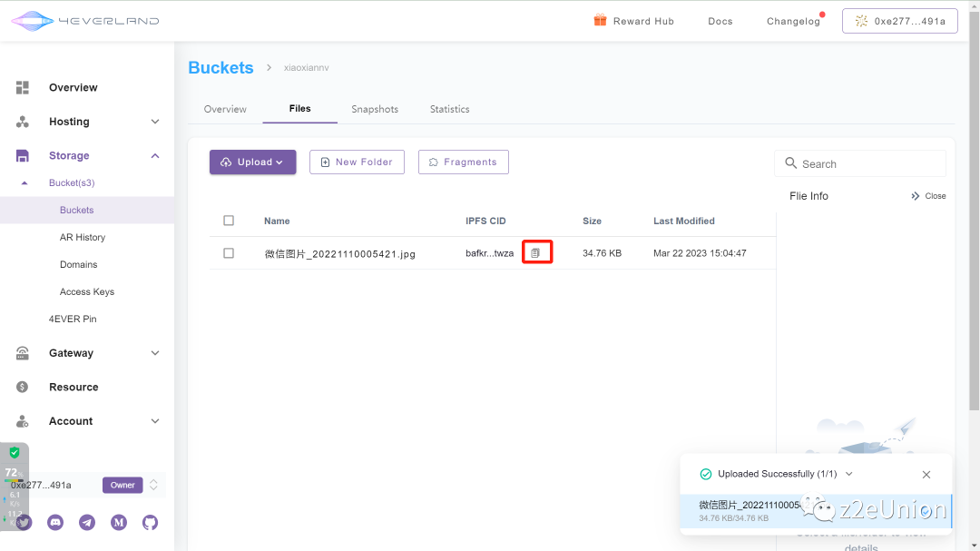Click the 4EVERLAND logo
The height and width of the screenshot is (551, 980).
click(x=84, y=20)
